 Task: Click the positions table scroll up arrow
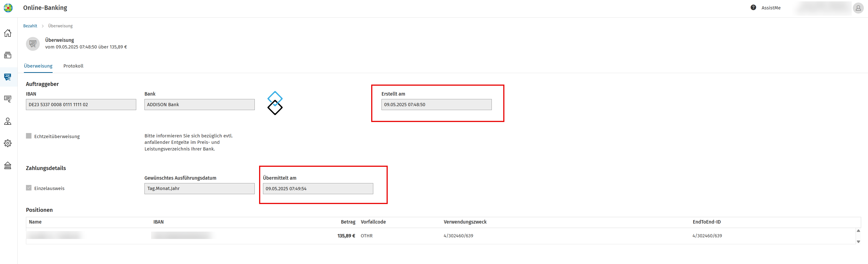coord(858,231)
